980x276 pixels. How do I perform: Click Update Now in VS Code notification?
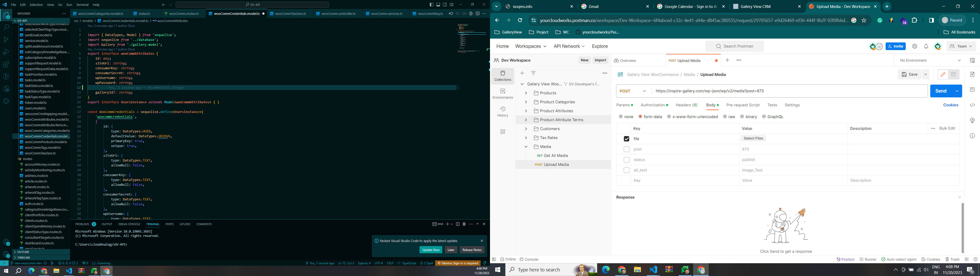pos(431,250)
